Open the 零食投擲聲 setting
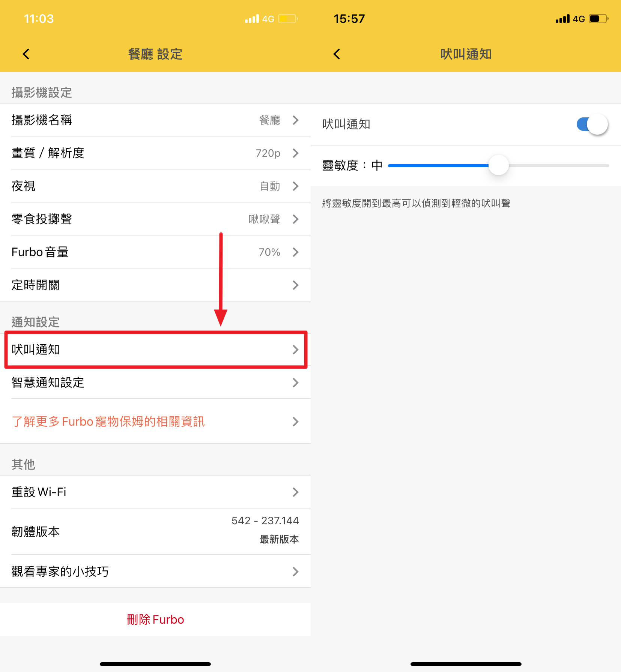 [x=155, y=219]
